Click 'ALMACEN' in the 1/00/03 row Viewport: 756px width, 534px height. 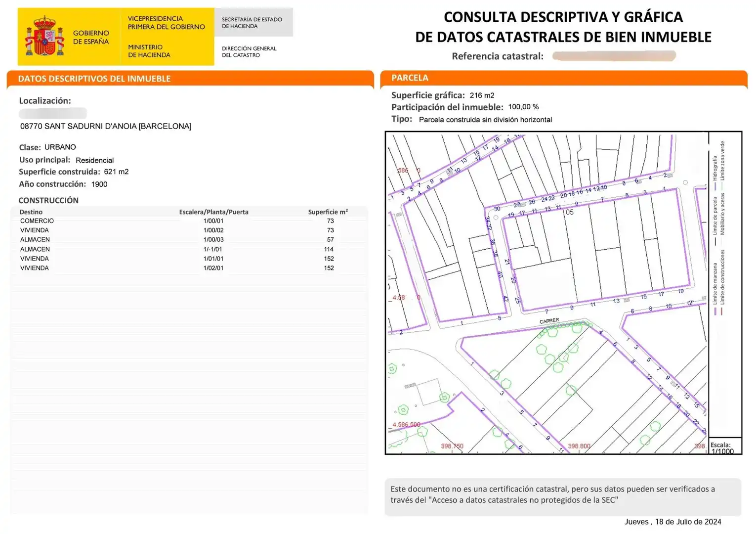click(35, 240)
